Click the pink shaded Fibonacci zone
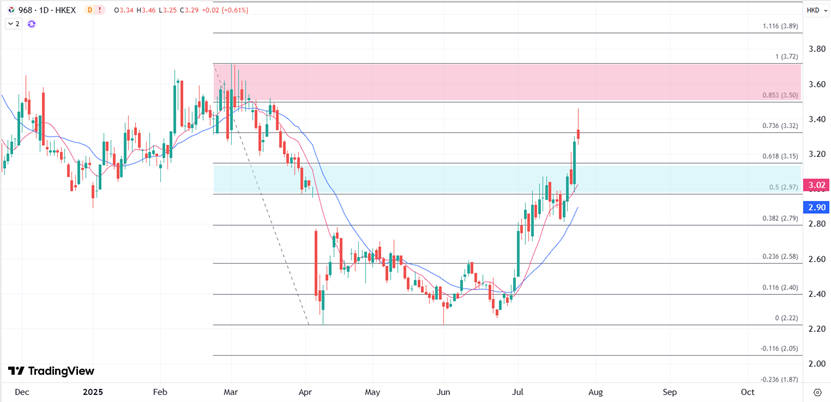This screenshot has height=402, width=831. [508, 83]
